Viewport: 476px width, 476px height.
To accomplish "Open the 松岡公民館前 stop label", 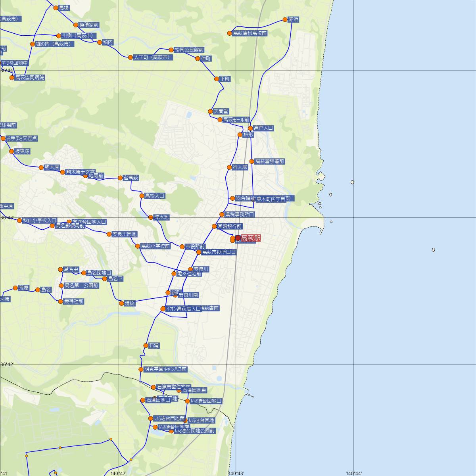I will click(189, 50).
